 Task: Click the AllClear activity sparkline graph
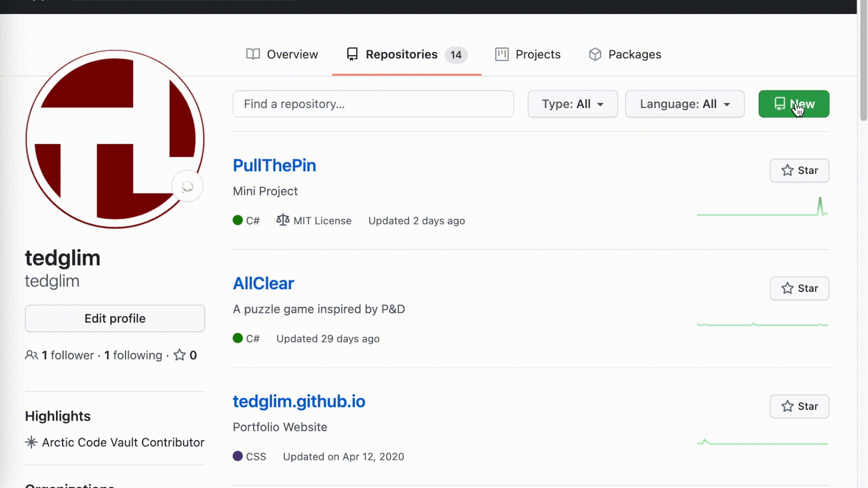(762, 324)
